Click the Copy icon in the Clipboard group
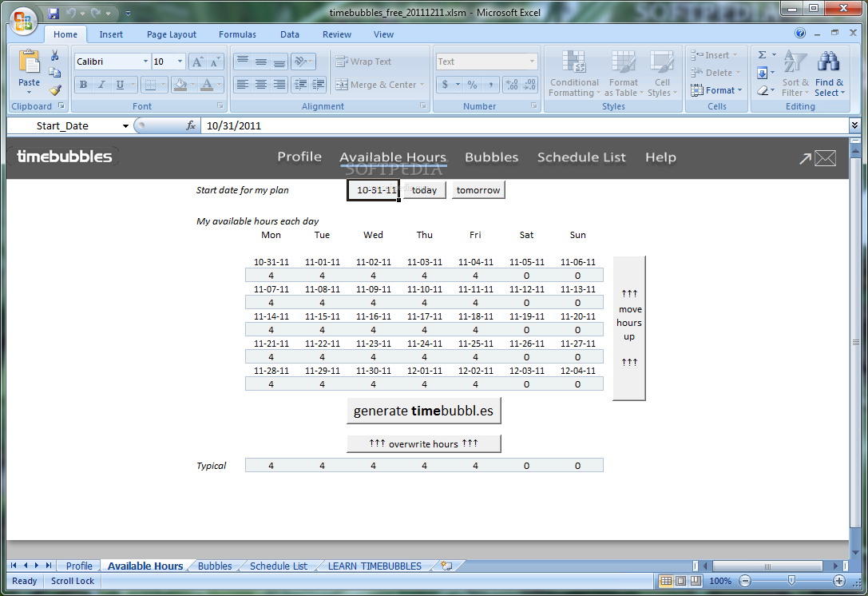This screenshot has width=868, height=596. point(55,73)
